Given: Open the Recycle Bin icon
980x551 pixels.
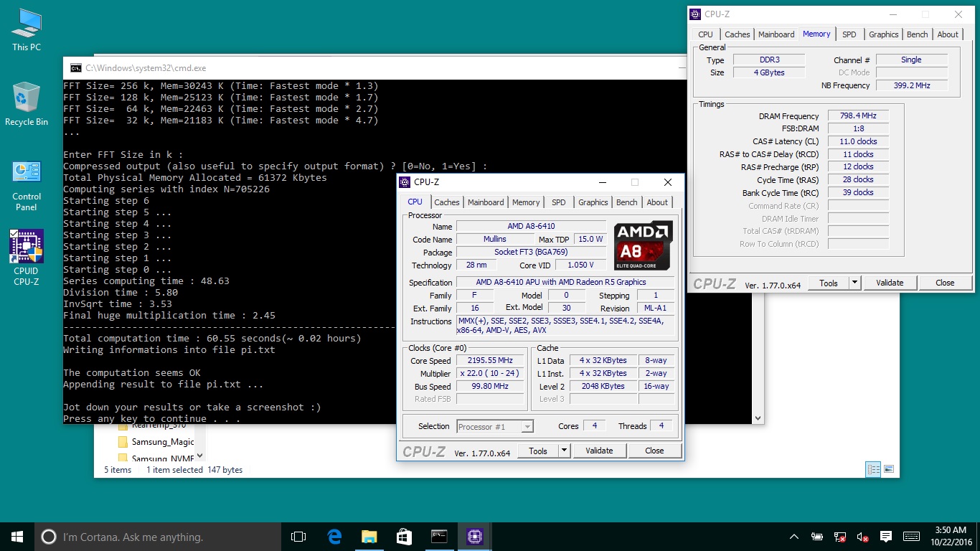Looking at the screenshot, I should pyautogui.click(x=27, y=104).
